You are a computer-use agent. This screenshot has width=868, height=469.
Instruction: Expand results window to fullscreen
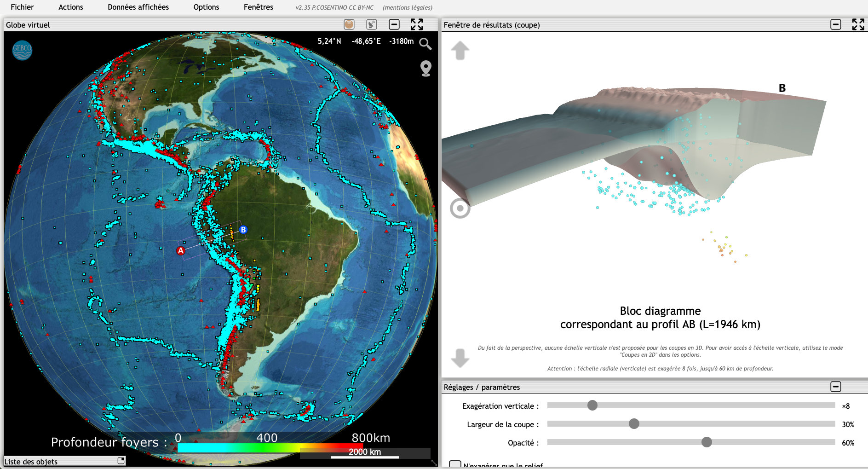858,24
